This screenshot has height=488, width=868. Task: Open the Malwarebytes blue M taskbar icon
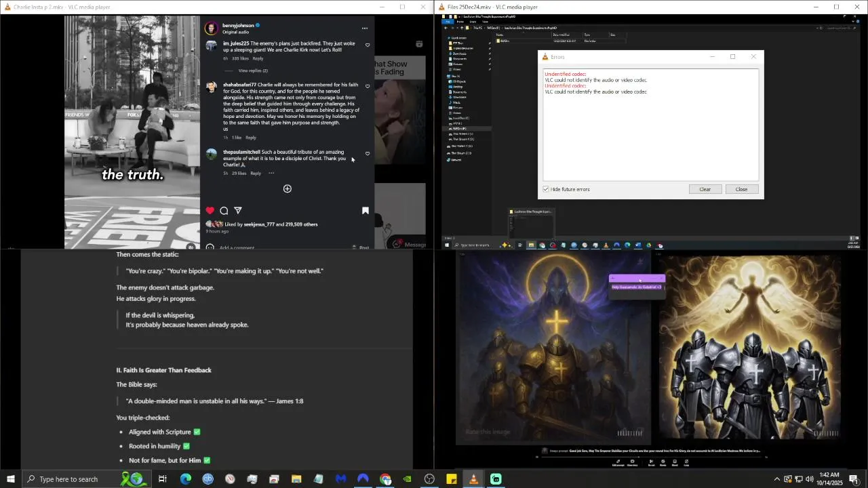pyautogui.click(x=340, y=479)
